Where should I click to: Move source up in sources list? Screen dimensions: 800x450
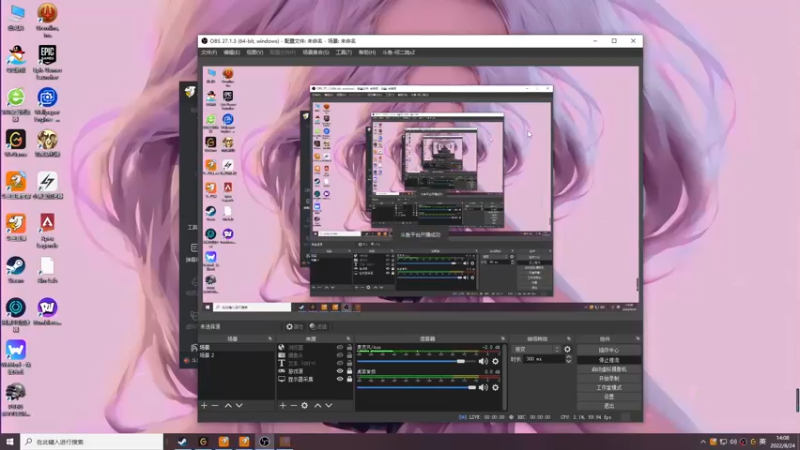point(317,406)
